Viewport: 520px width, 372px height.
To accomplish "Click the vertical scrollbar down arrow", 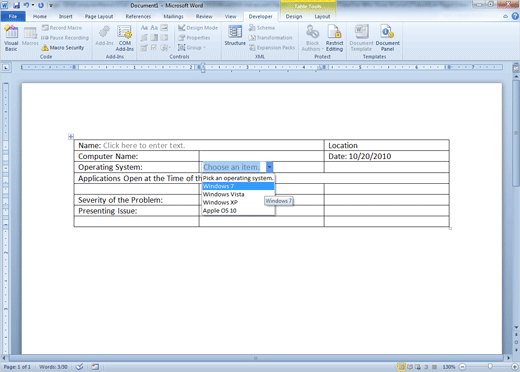I will 516,327.
